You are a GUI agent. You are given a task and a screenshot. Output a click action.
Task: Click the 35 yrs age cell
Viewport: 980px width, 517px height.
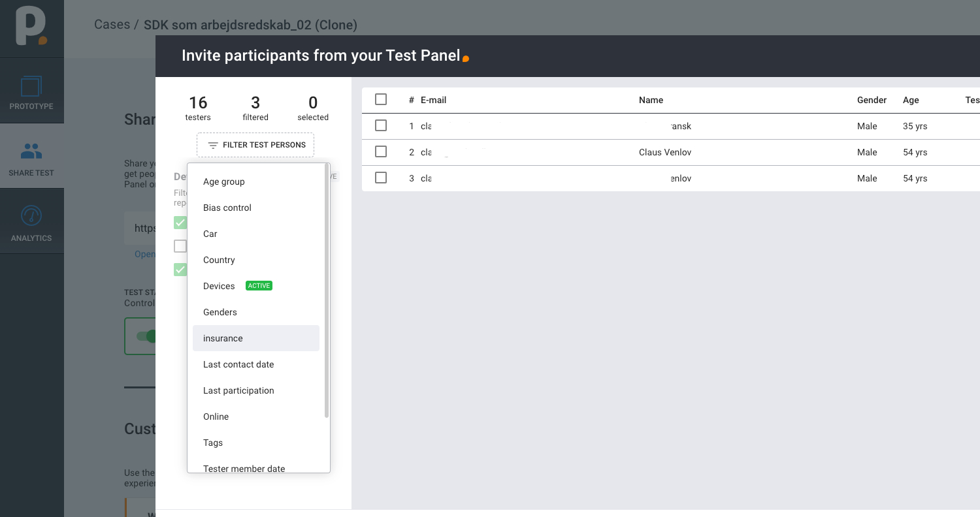click(915, 126)
